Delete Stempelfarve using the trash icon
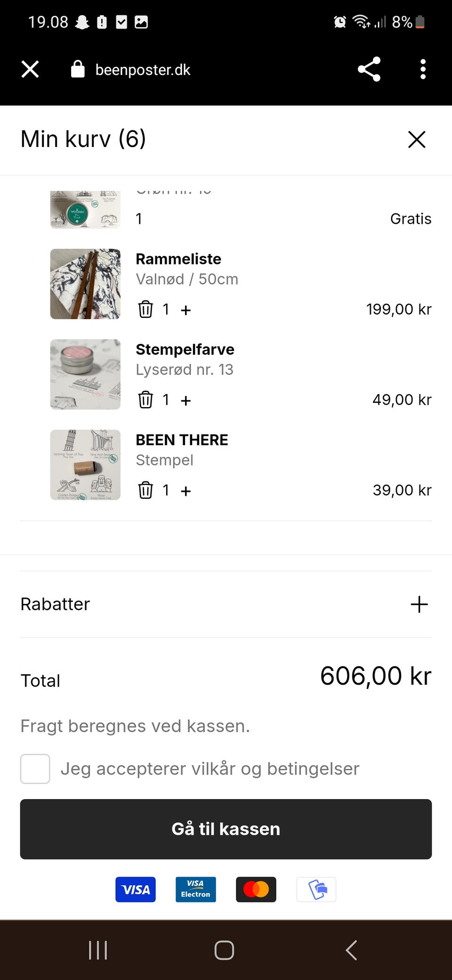 145,400
